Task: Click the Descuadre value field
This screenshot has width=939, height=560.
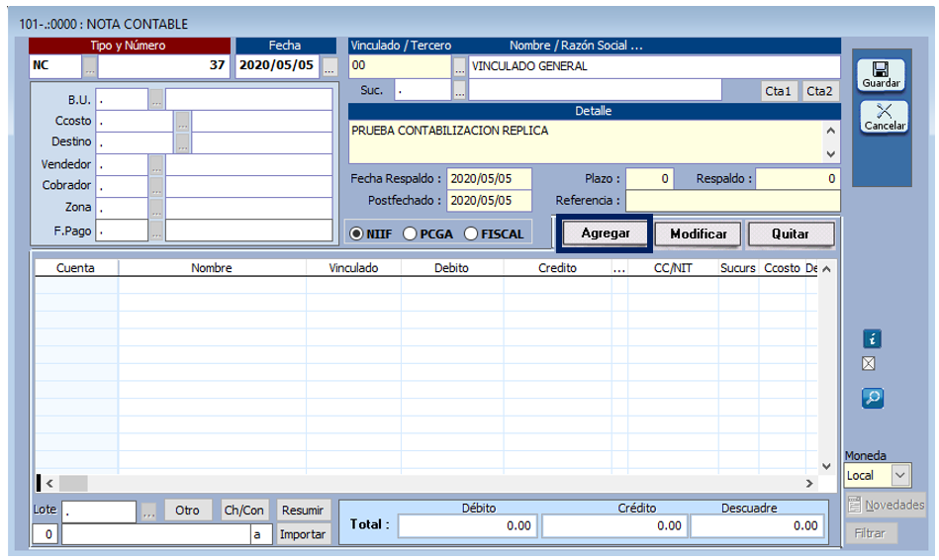Action: coord(757,525)
